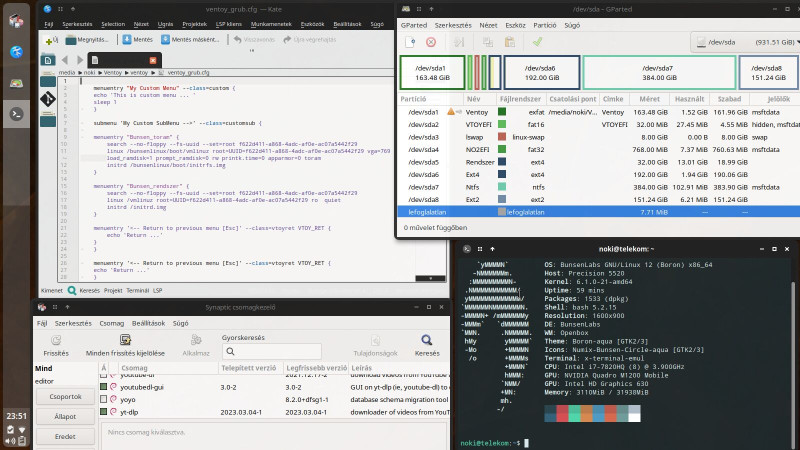800x450 pixels.
Task: Create new partition icon in GParted
Action: coord(410,42)
